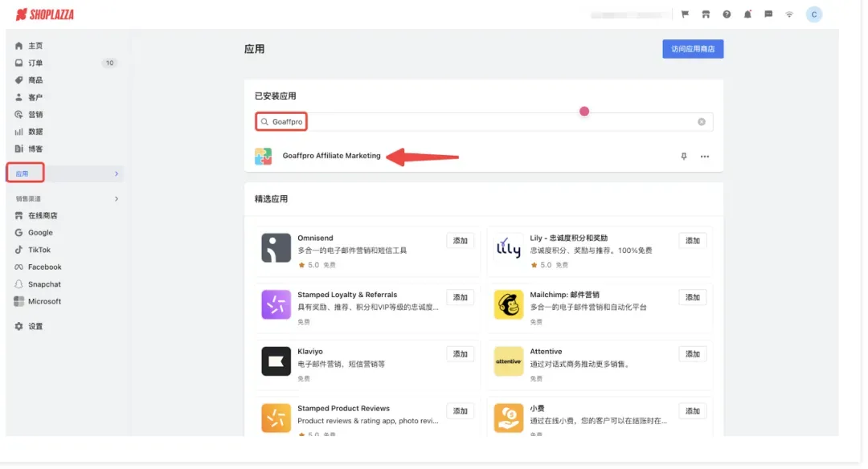Screen dimensions: 868x469
Task: Add the Omnisend app
Action: click(460, 241)
